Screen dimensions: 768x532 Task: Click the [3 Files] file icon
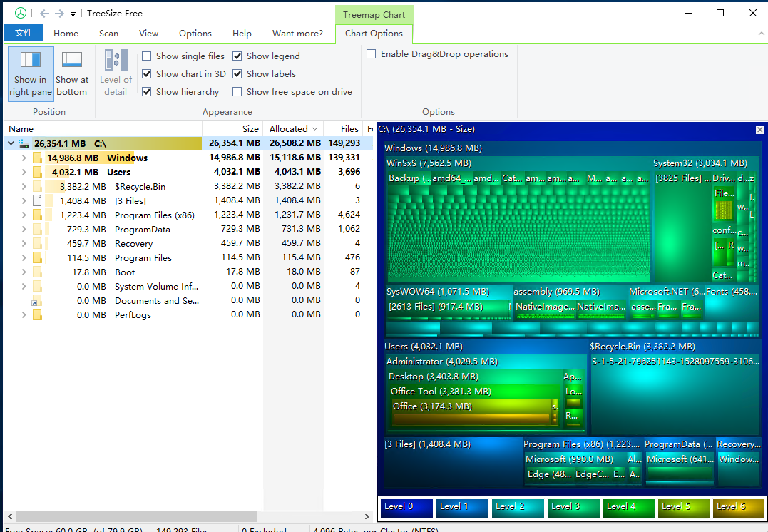[x=37, y=200]
